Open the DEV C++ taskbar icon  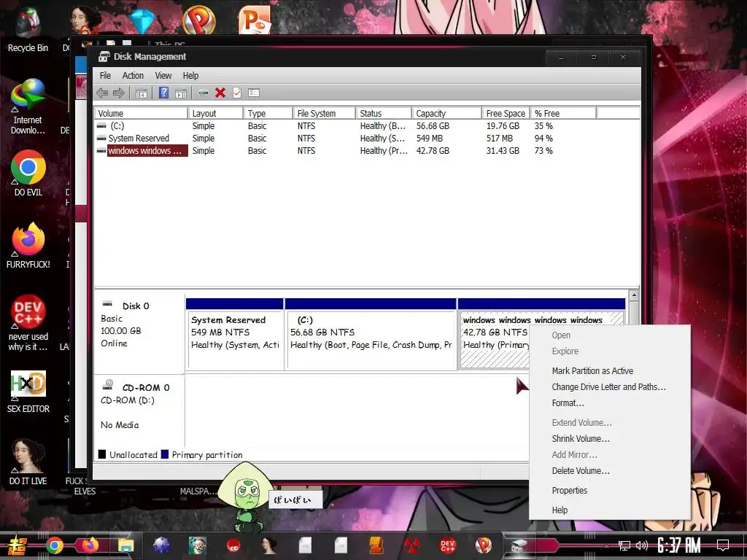(447, 545)
